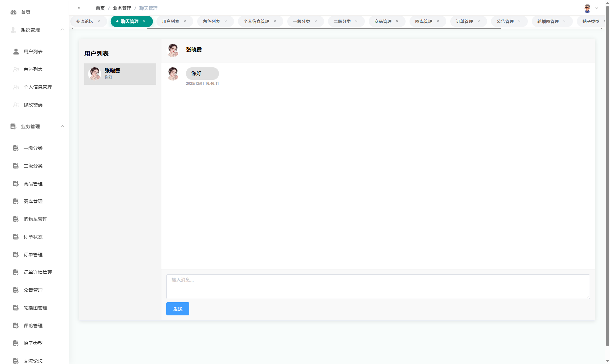The width and height of the screenshot is (610, 364).
Task: Toggle sidebar collapse icon in top bar
Action: click(x=79, y=8)
